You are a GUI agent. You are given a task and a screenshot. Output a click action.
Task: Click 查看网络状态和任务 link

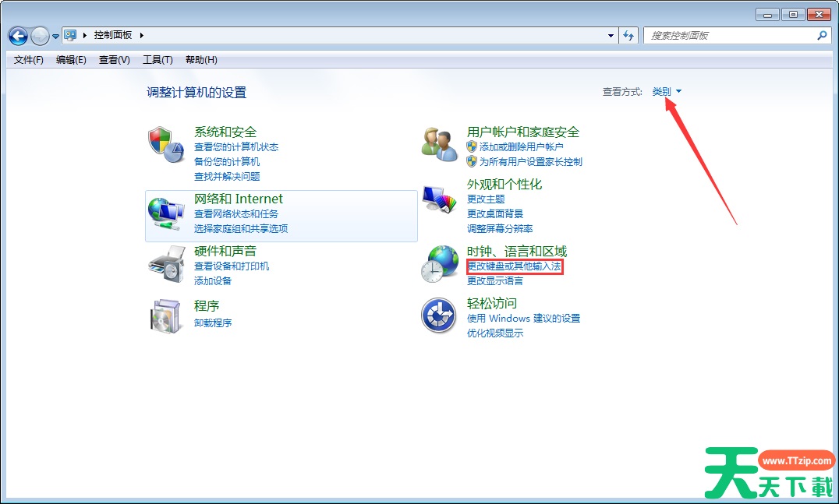tap(236, 213)
